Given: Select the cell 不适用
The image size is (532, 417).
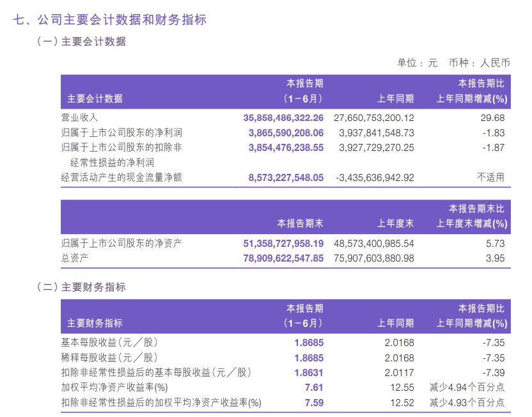Looking at the screenshot, I should point(490,177).
